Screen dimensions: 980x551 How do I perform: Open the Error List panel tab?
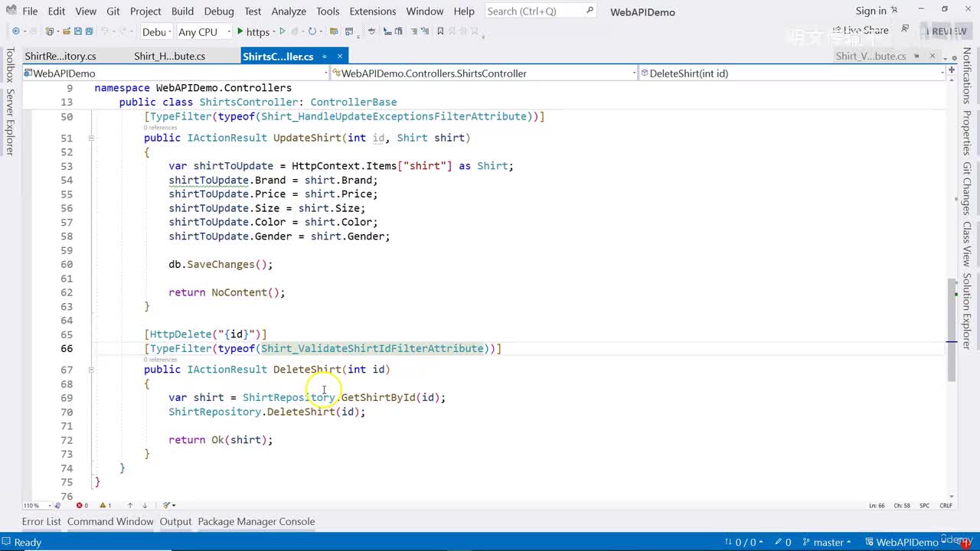click(x=41, y=521)
